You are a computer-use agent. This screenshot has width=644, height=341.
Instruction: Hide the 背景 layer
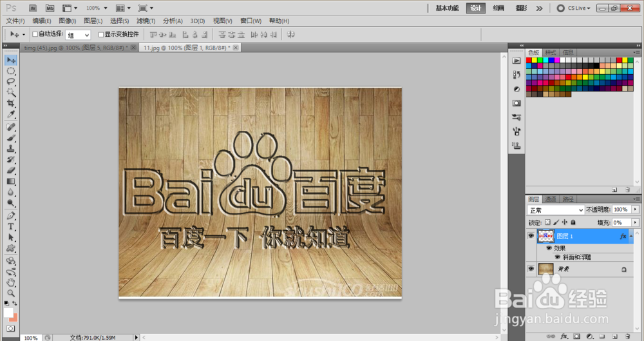click(531, 269)
